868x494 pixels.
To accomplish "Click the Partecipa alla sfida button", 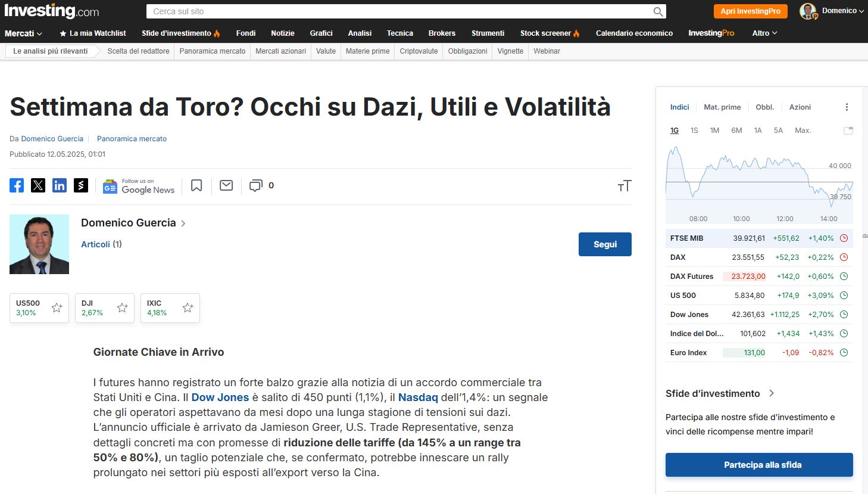I will coord(759,465).
